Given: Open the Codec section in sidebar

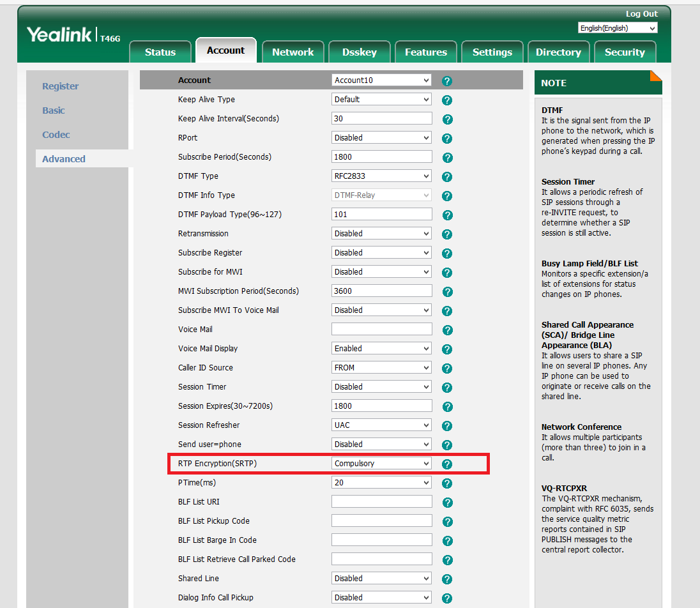Looking at the screenshot, I should 56,135.
